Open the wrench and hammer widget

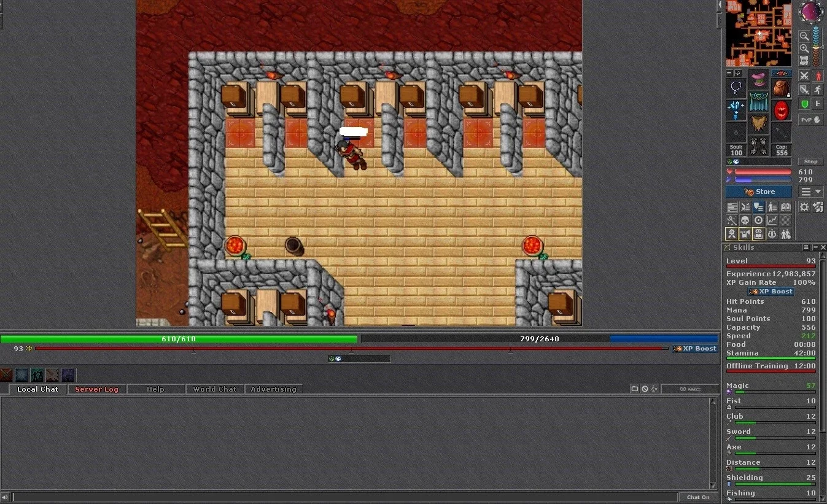(732, 220)
